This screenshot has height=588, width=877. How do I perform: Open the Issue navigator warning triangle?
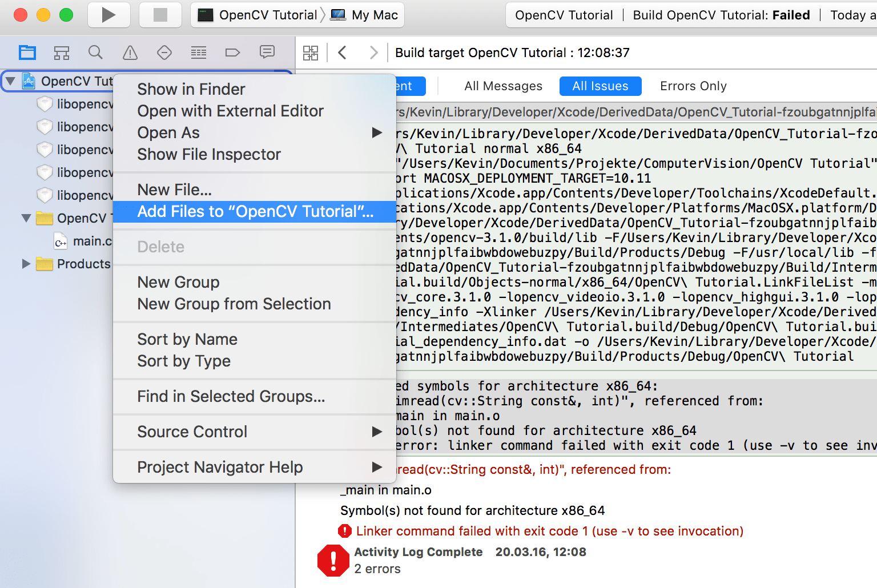[x=130, y=52]
